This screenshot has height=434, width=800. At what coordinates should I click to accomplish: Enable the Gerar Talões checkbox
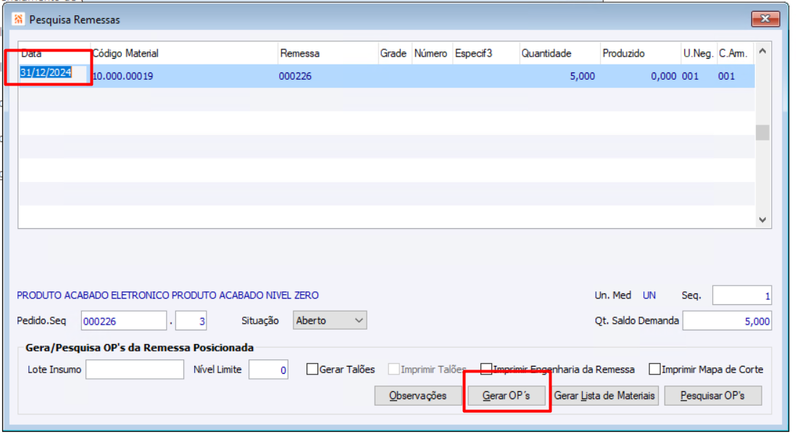tap(312, 369)
